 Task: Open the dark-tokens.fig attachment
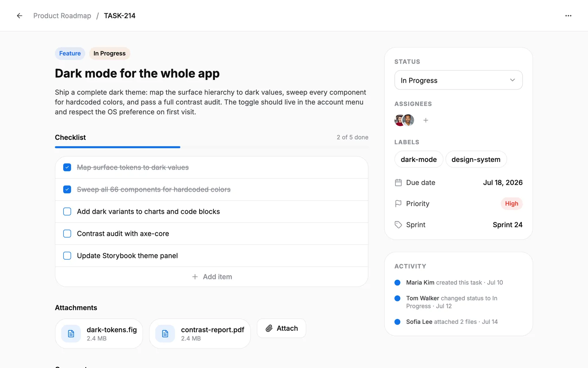[x=99, y=334]
